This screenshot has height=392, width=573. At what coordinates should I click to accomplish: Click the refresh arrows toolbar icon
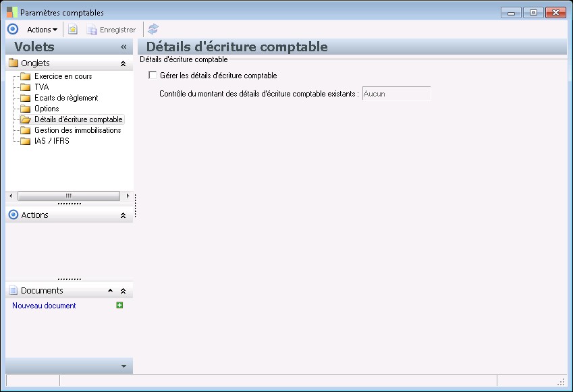[x=153, y=29]
